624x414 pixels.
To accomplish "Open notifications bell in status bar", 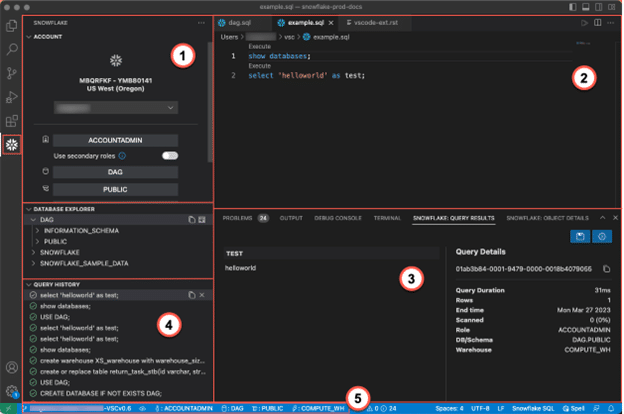I will click(610, 408).
